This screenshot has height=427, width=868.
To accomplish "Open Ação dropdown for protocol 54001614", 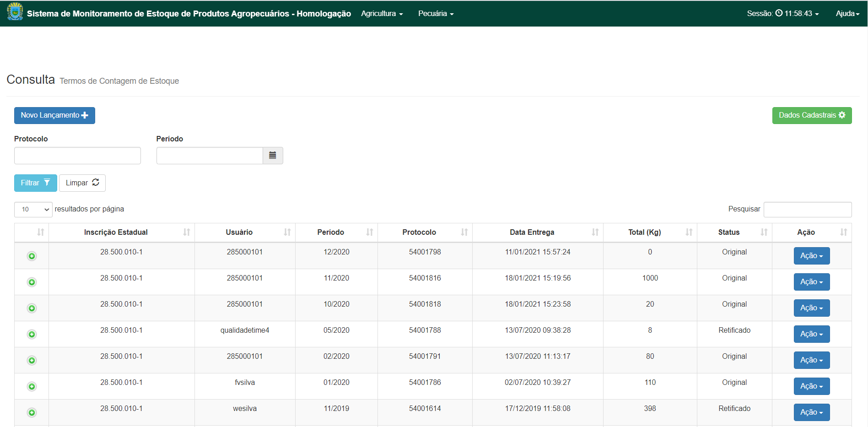I will tap(811, 412).
